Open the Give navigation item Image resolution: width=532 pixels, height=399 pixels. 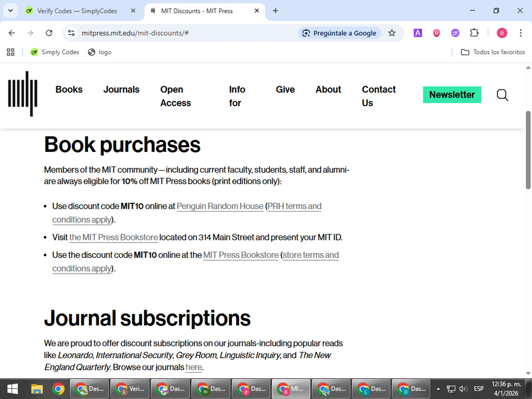pyautogui.click(x=285, y=89)
